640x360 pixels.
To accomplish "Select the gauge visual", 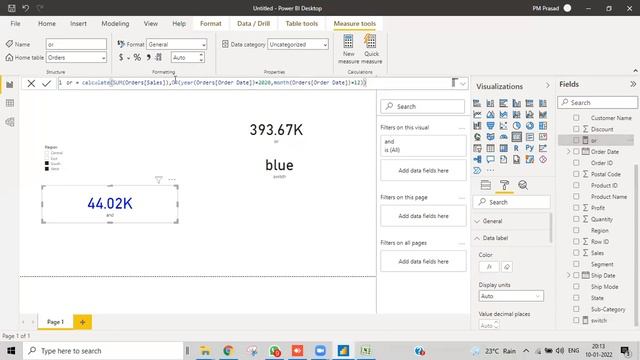I will [x=503, y=137].
